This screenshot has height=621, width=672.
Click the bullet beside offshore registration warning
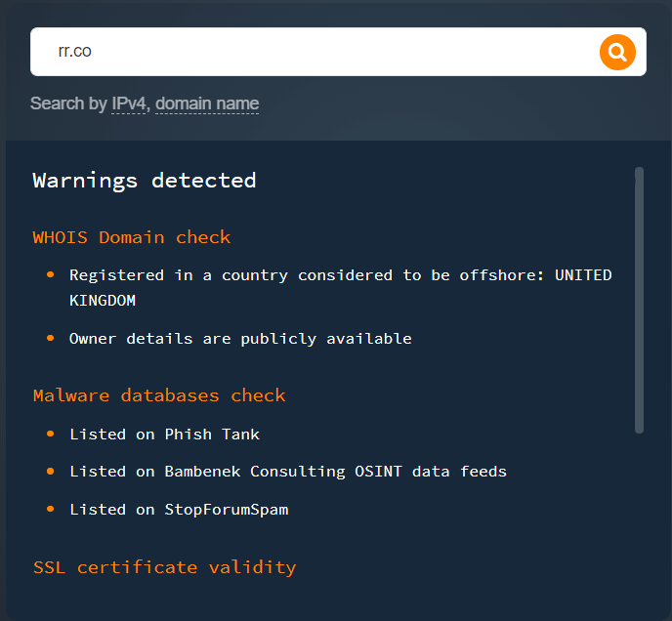[50, 274]
